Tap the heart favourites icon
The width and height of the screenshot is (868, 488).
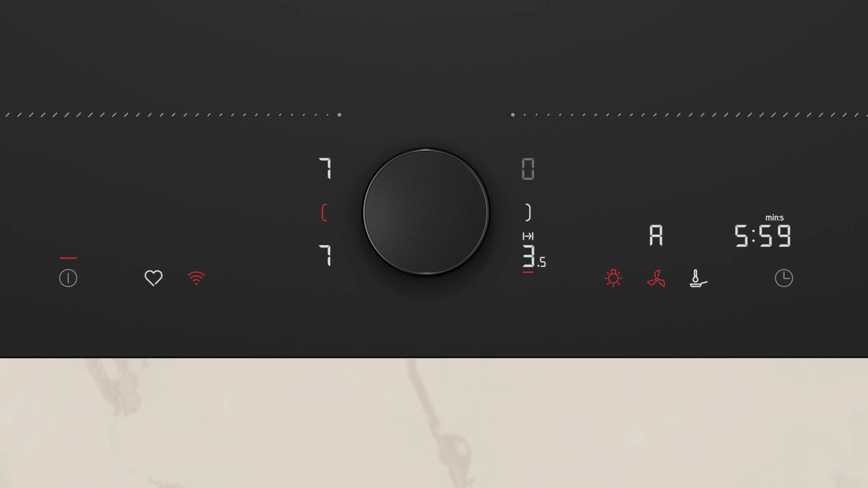154,278
